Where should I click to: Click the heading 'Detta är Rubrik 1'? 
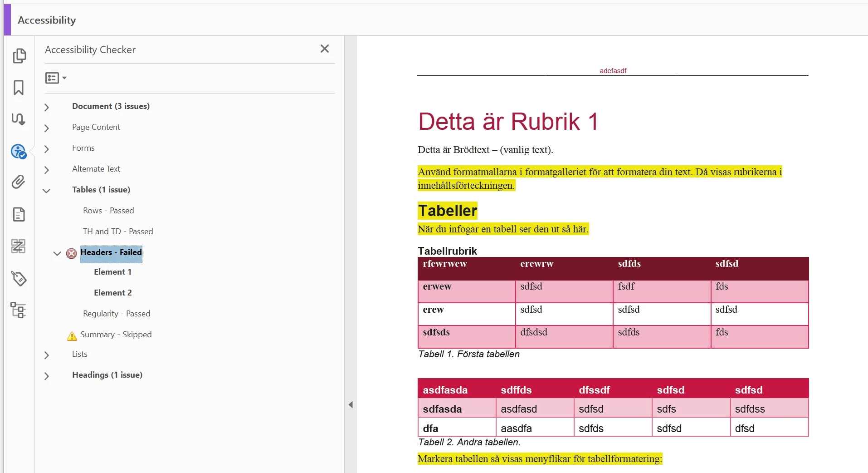tap(508, 122)
